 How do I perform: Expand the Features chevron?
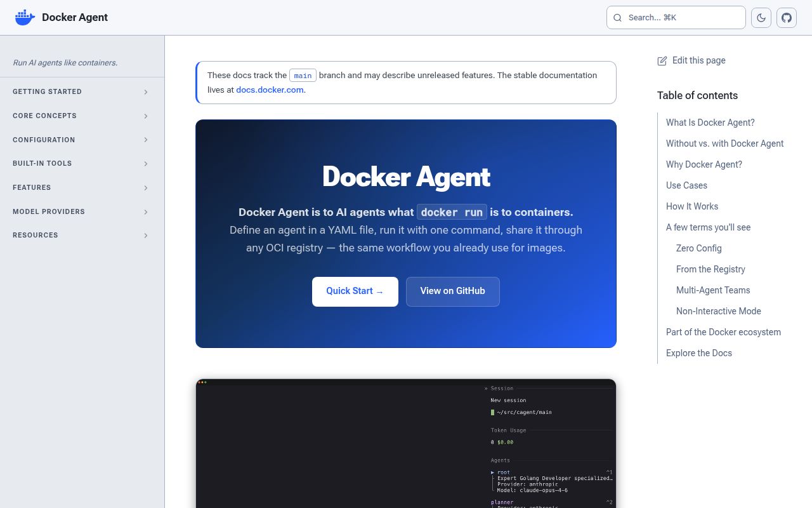146,188
